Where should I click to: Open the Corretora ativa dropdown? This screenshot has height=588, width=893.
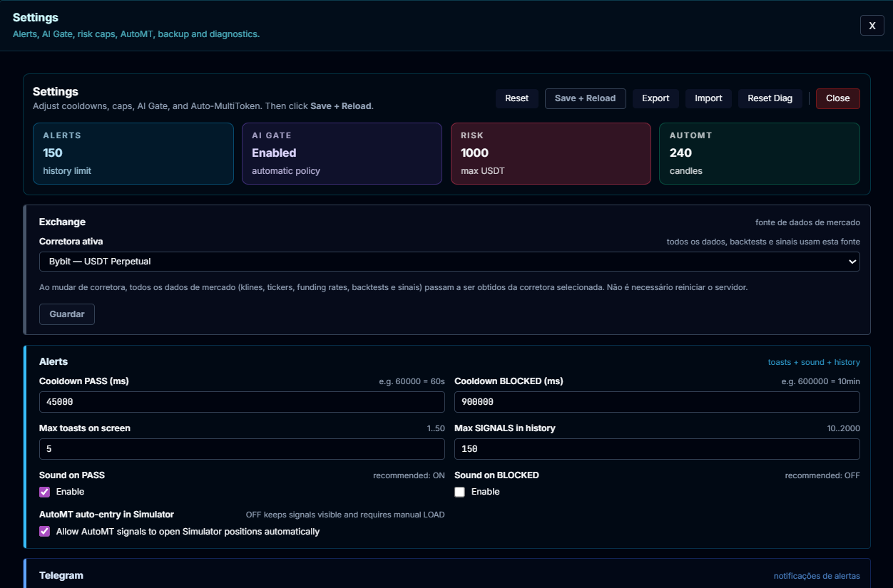(x=449, y=262)
